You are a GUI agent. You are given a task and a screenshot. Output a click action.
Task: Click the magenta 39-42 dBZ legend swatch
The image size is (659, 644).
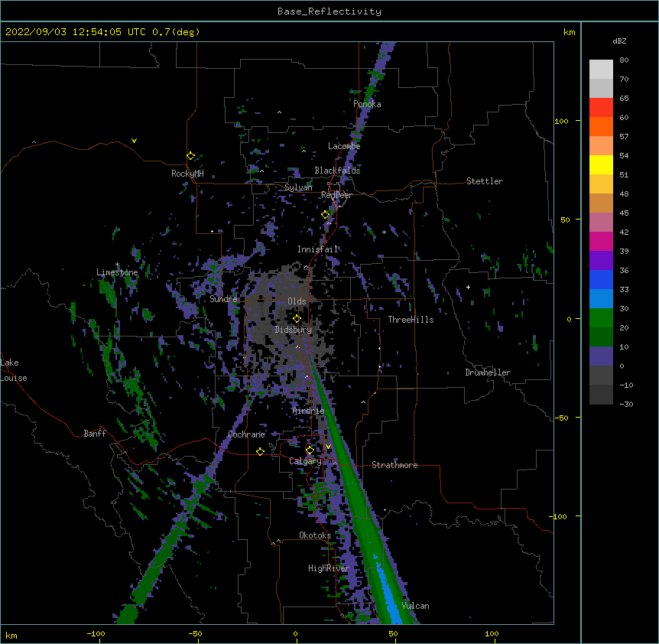(x=601, y=241)
